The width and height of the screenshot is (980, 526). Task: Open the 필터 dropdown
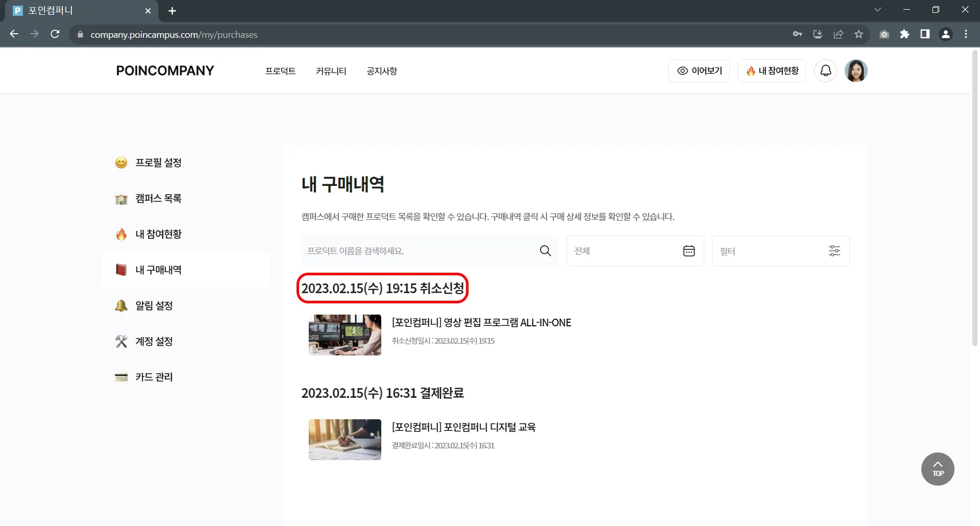coord(780,251)
